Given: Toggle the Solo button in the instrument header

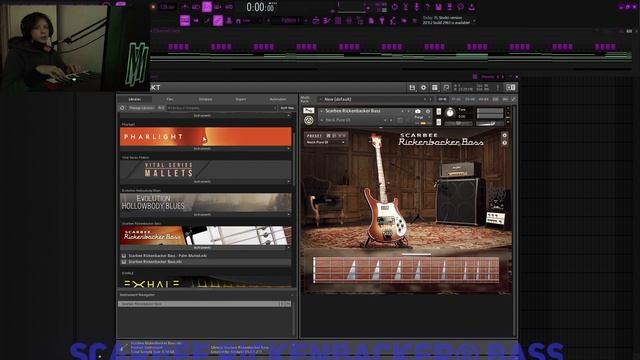Looking at the screenshot, I should pyautogui.click(x=439, y=111).
